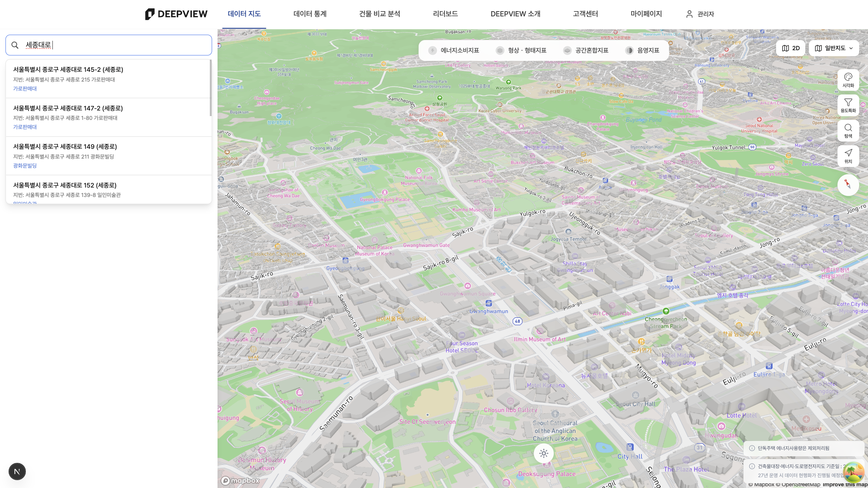Click the Gyeongbokgung subway station marker

[345, 260]
